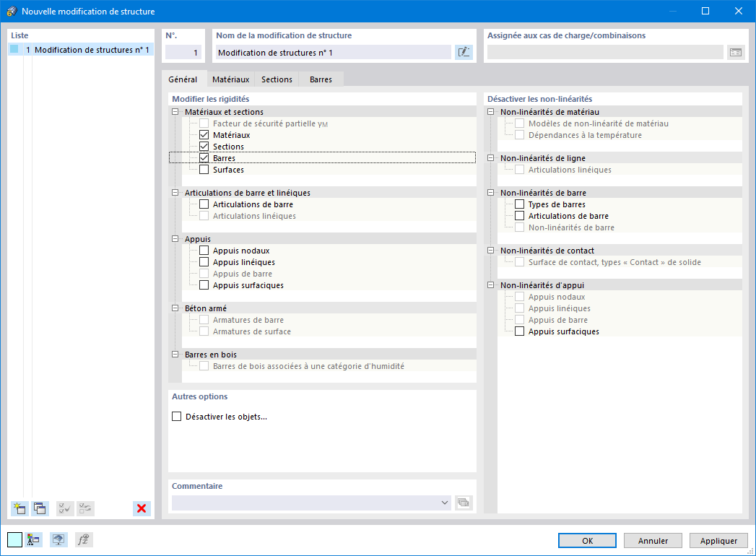Open the comment library icon
Viewport: 756px width, 556px height.
[x=464, y=503]
